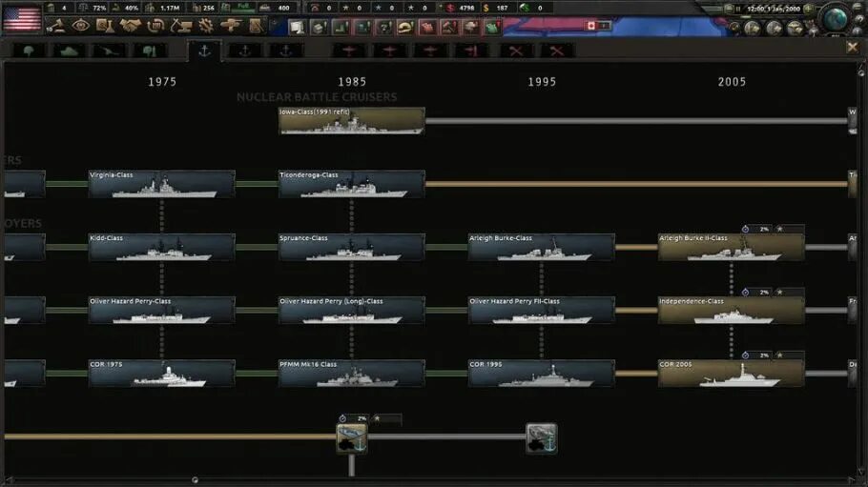Click the third round map mode button
This screenshot has height=487, width=868.
click(x=795, y=27)
